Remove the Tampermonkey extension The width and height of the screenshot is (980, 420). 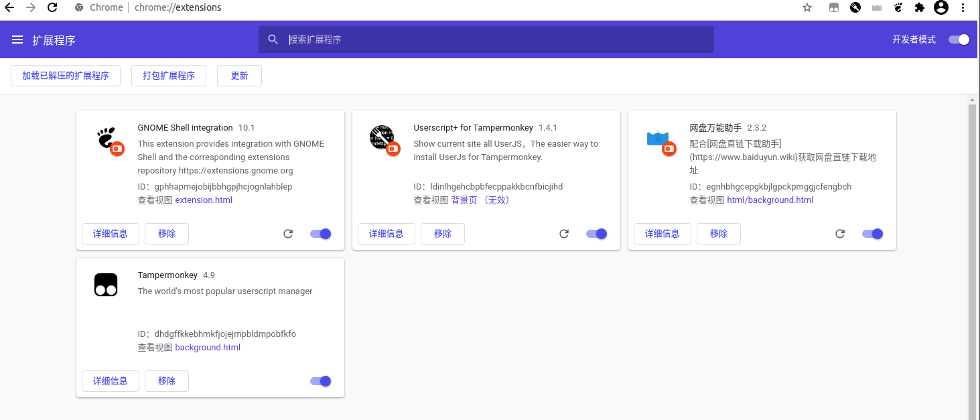point(167,381)
